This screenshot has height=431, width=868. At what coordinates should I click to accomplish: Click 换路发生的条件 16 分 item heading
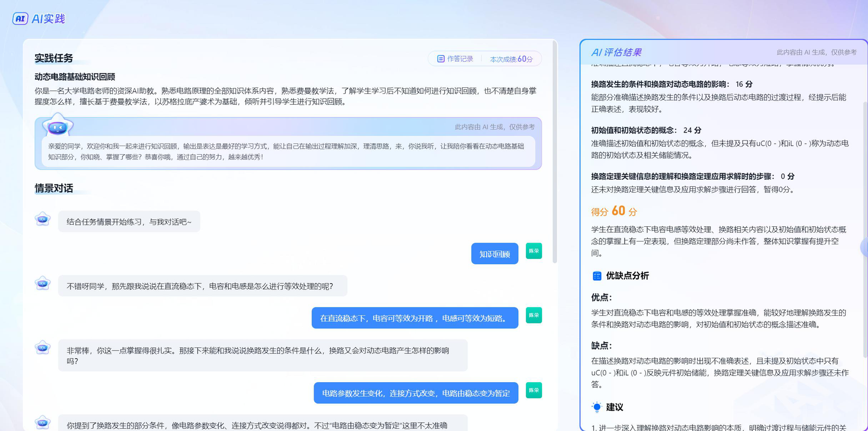672,84
